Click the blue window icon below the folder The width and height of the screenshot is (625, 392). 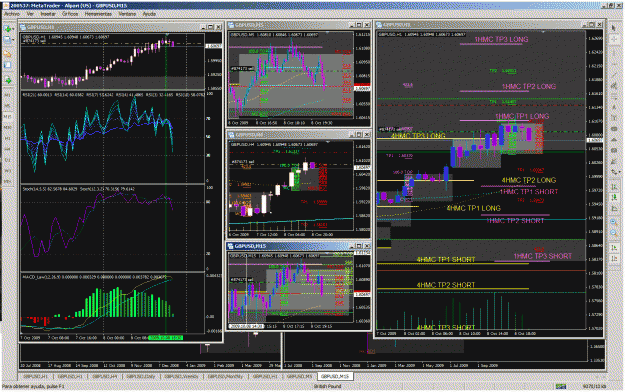pyautogui.click(x=8, y=65)
